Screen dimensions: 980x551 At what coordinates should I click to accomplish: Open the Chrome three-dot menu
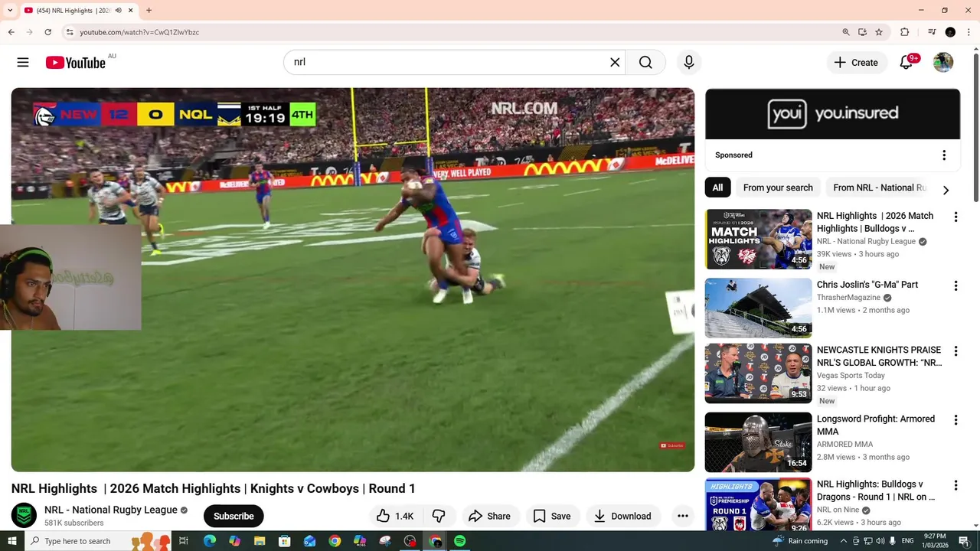(969, 32)
